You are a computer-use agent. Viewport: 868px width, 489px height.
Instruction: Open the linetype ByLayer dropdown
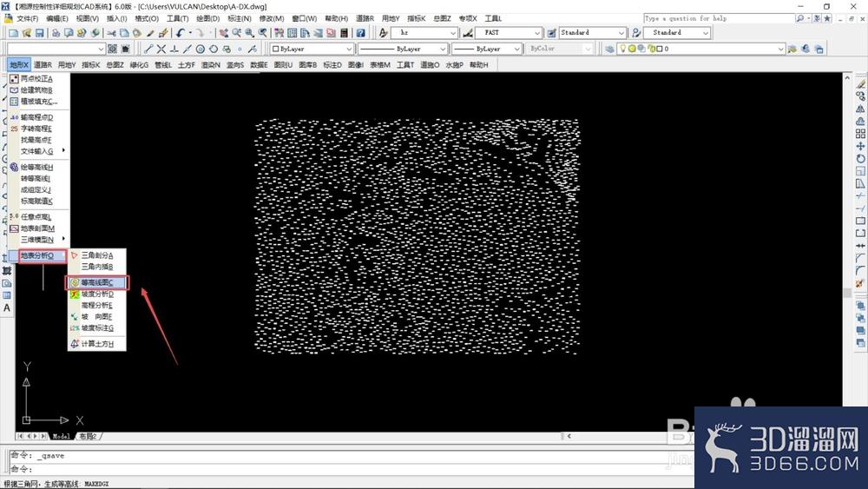[403, 49]
